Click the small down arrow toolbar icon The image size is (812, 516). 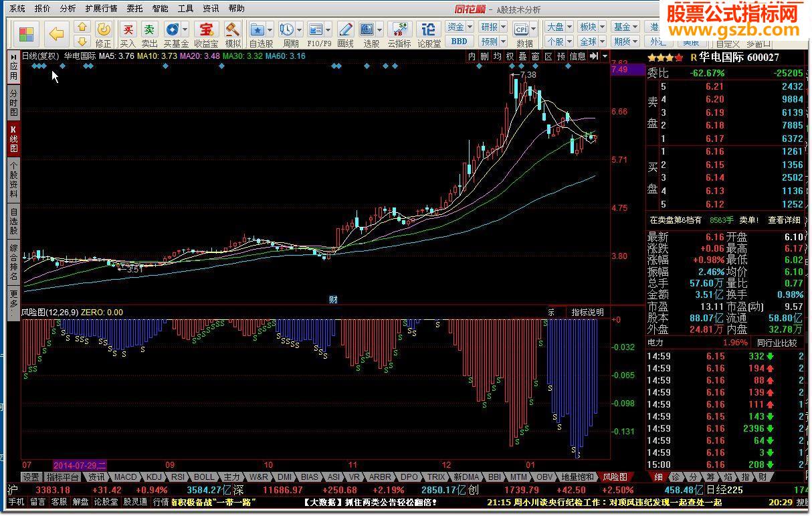(x=82, y=41)
